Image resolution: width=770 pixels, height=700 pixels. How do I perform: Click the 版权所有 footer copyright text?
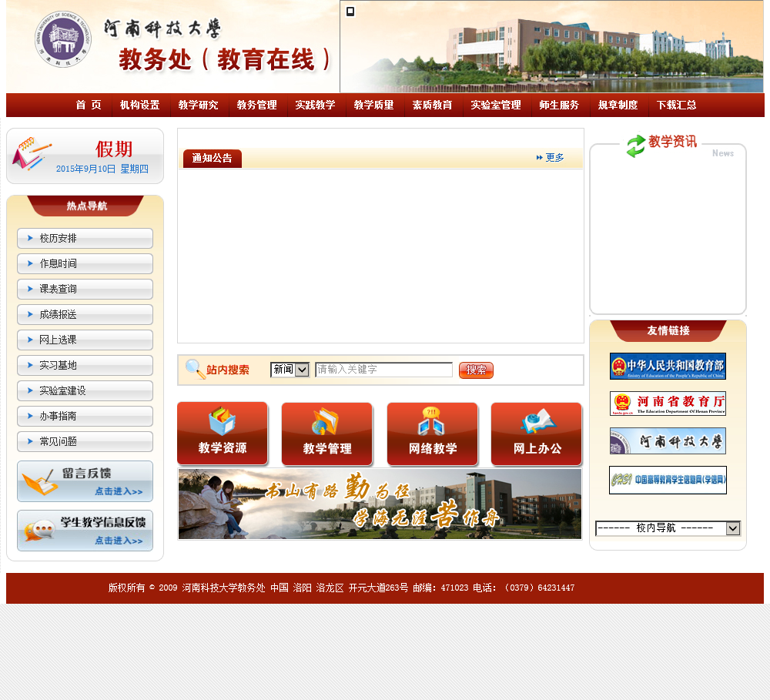[x=341, y=588]
